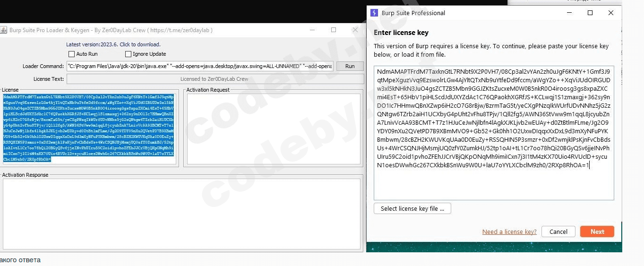The height and width of the screenshot is (266, 644).
Task: Click the Java icon in Keygen title bar
Action: click(x=3, y=30)
